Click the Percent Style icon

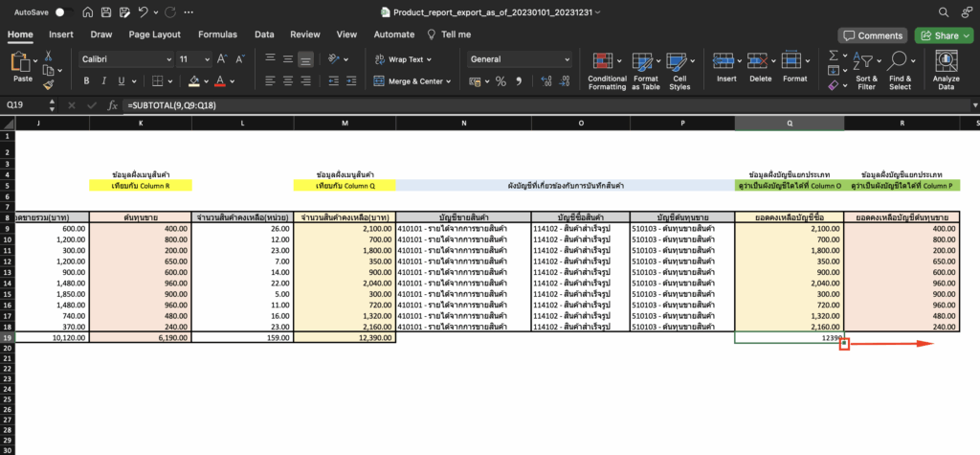[499, 81]
